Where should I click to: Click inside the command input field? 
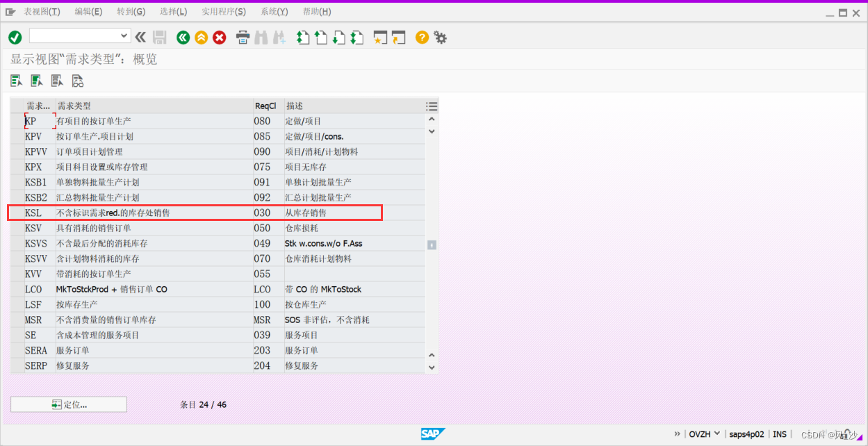click(76, 35)
